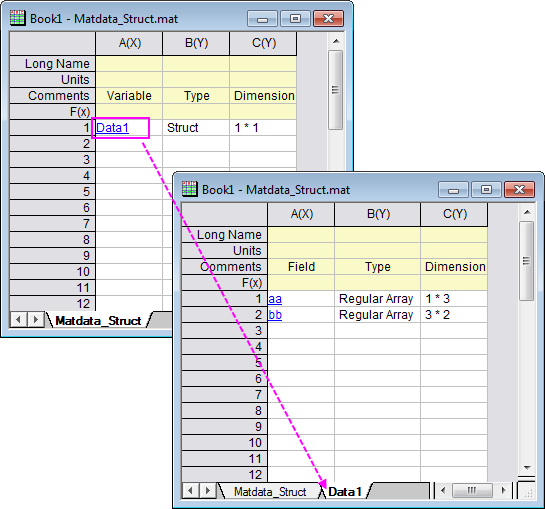Click workbook icon in front window title bar
Screen dimensions: 545x509
(190, 189)
